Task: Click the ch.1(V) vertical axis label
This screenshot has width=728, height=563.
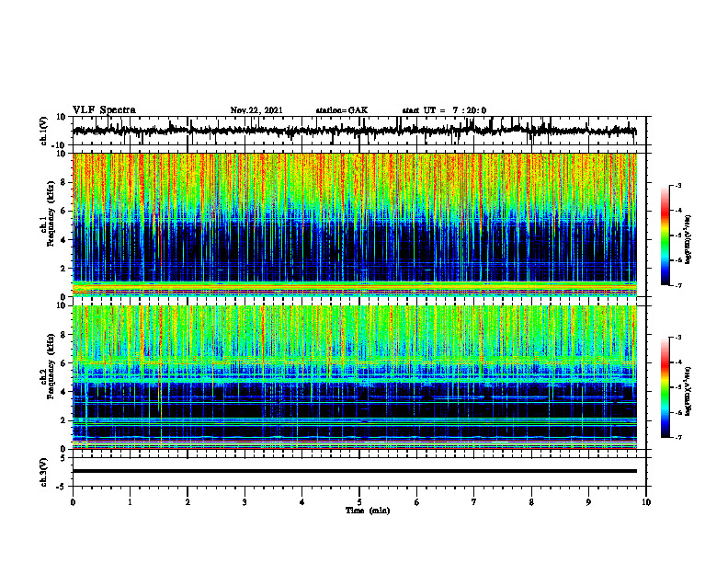Action: (x=44, y=131)
